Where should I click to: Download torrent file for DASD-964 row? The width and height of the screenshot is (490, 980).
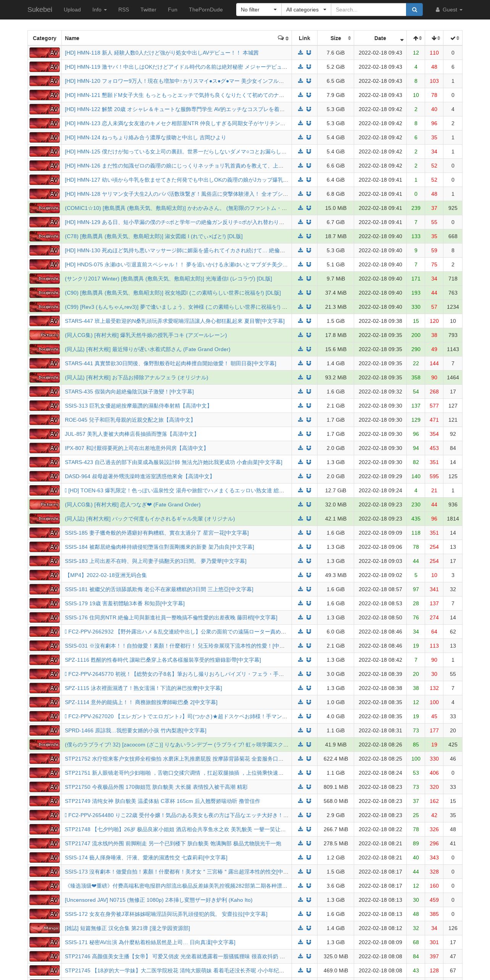300,476
